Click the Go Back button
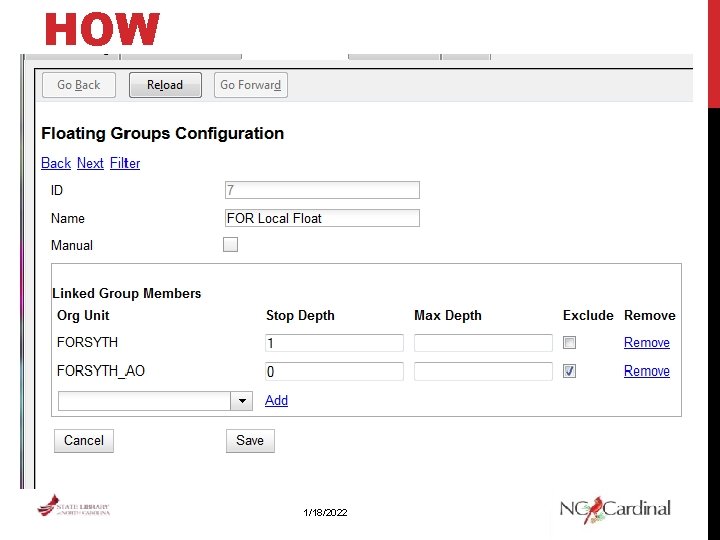Screen dimensions: 720x540 [x=79, y=85]
